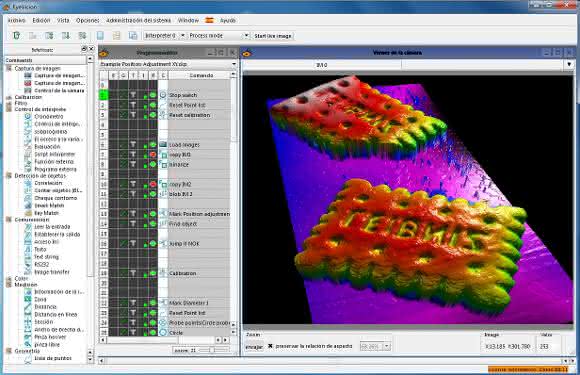
Task: Select the Probe points:Circle probe command row
Action: click(x=200, y=323)
